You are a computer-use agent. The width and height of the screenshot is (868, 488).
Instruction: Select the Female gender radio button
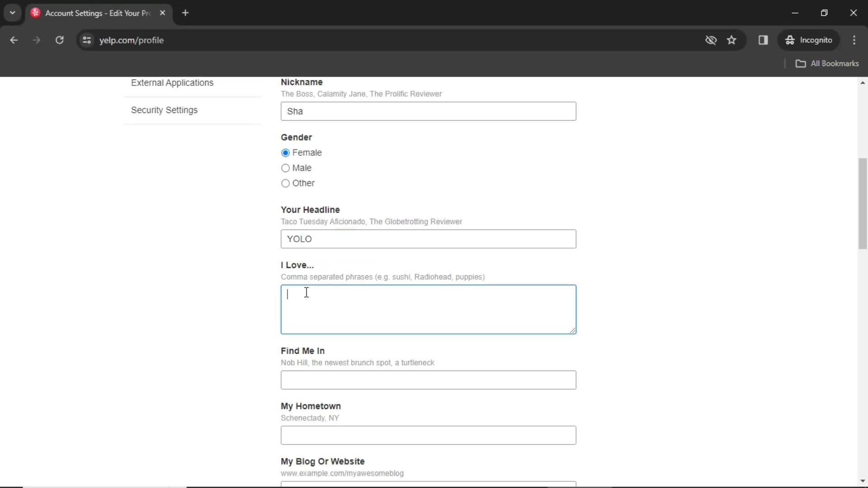point(285,153)
